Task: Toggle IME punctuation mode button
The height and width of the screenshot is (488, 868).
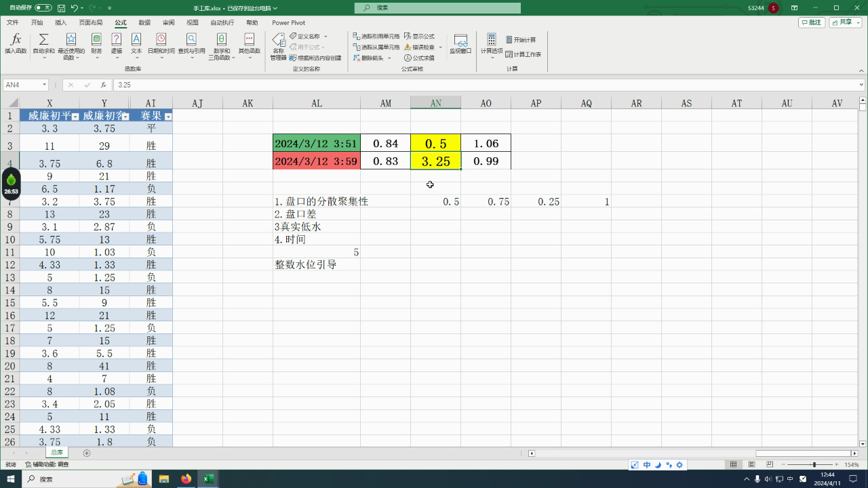Action: coord(669,464)
